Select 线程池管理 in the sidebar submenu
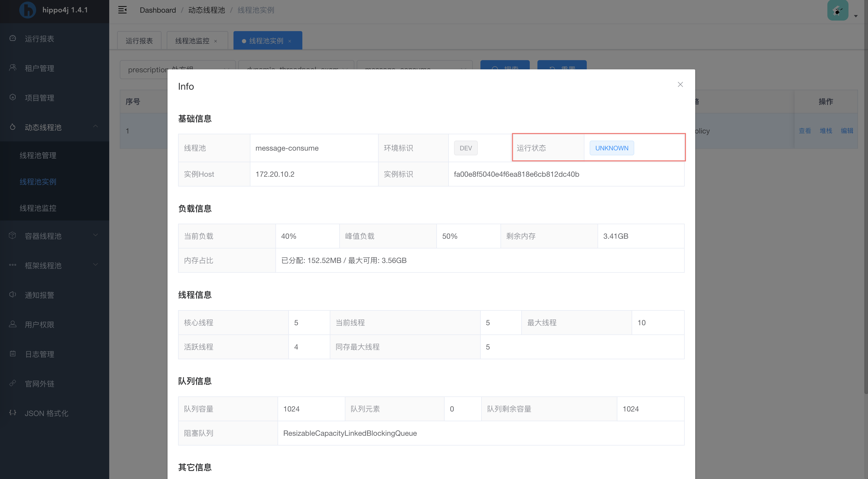This screenshot has width=868, height=479. (38, 155)
